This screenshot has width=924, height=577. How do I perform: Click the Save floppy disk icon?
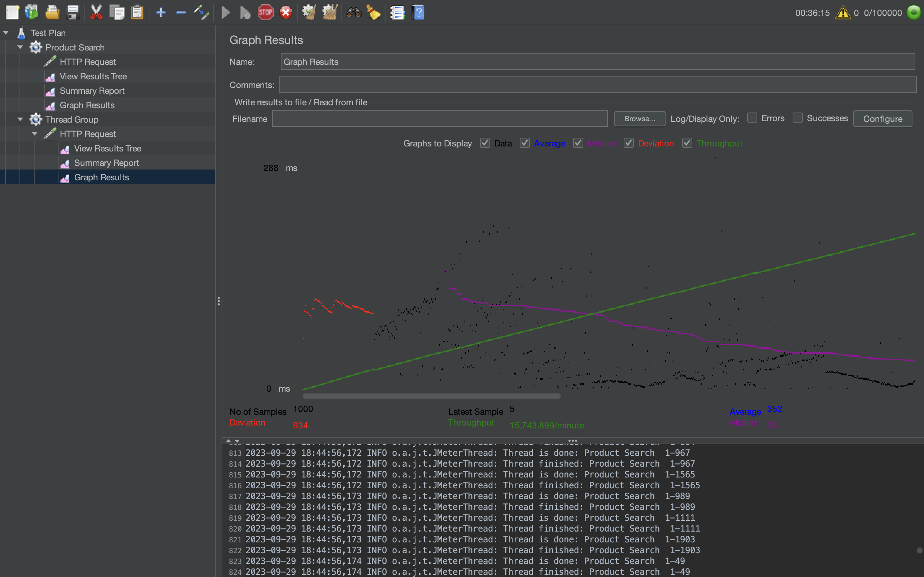[x=73, y=13]
